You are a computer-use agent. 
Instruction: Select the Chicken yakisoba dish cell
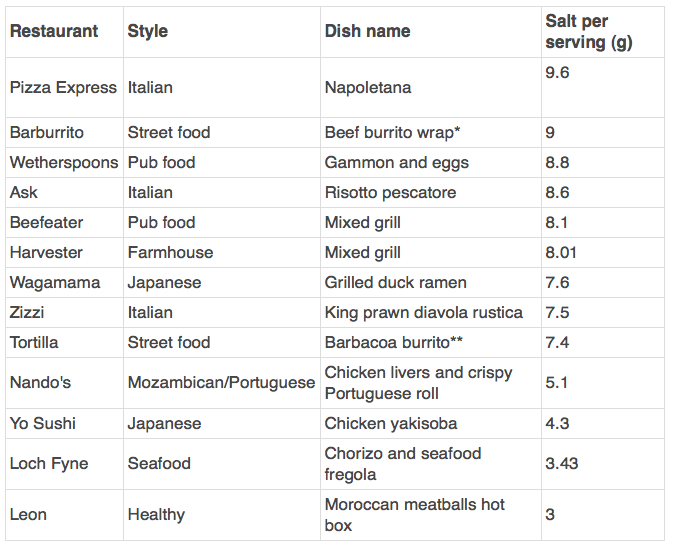tap(431, 424)
